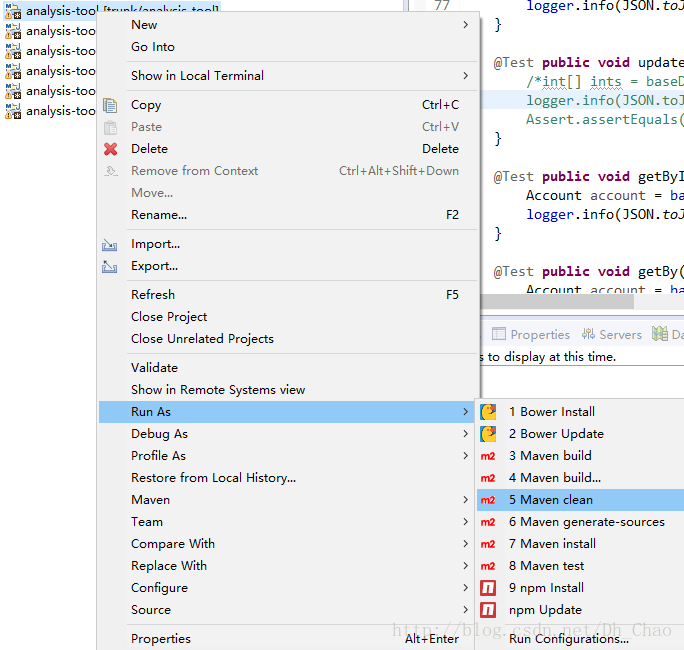Expand the New submenu arrow
The image size is (684, 650).
point(465,25)
